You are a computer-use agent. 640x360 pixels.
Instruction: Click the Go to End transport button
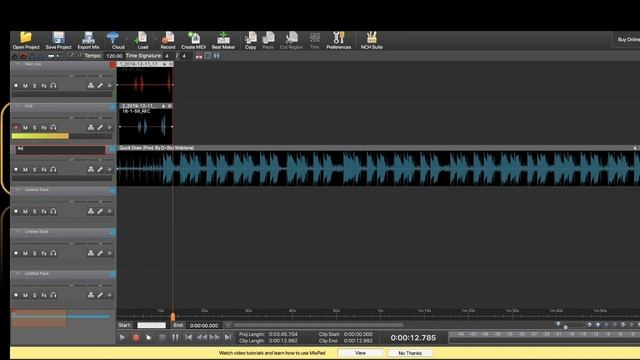pos(228,338)
